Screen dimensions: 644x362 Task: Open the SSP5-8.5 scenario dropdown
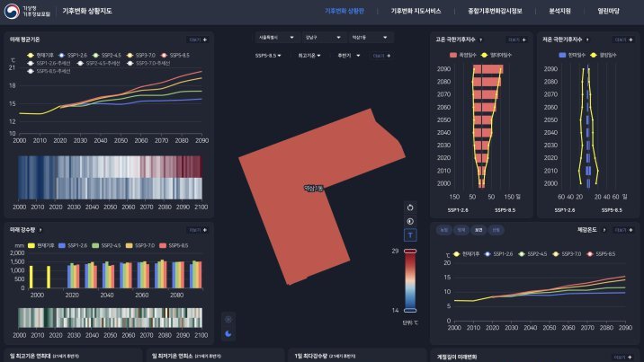pos(269,56)
